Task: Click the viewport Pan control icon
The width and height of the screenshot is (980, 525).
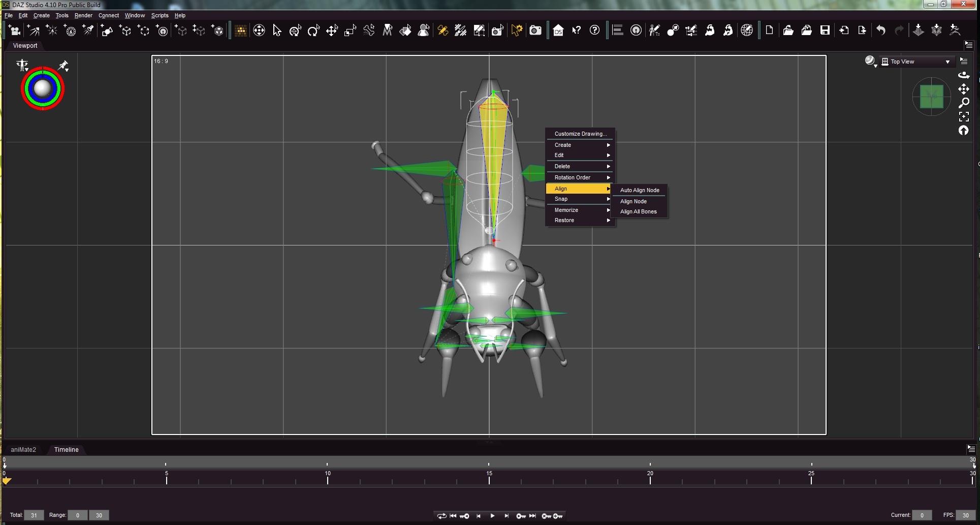Action: tap(964, 89)
